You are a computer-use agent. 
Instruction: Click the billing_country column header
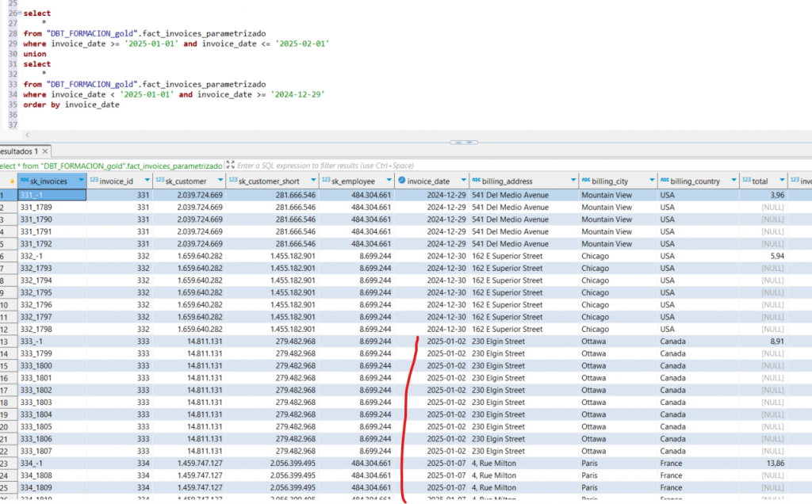click(695, 181)
